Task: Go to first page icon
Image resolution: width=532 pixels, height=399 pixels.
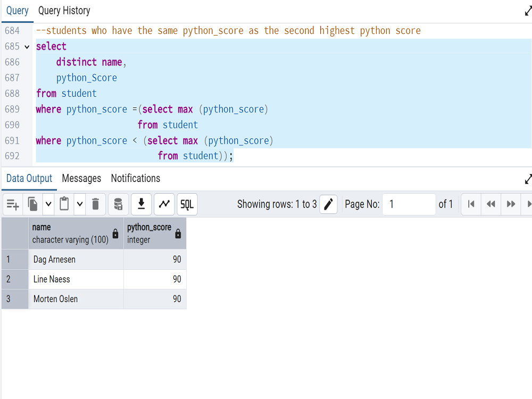Action: click(471, 204)
